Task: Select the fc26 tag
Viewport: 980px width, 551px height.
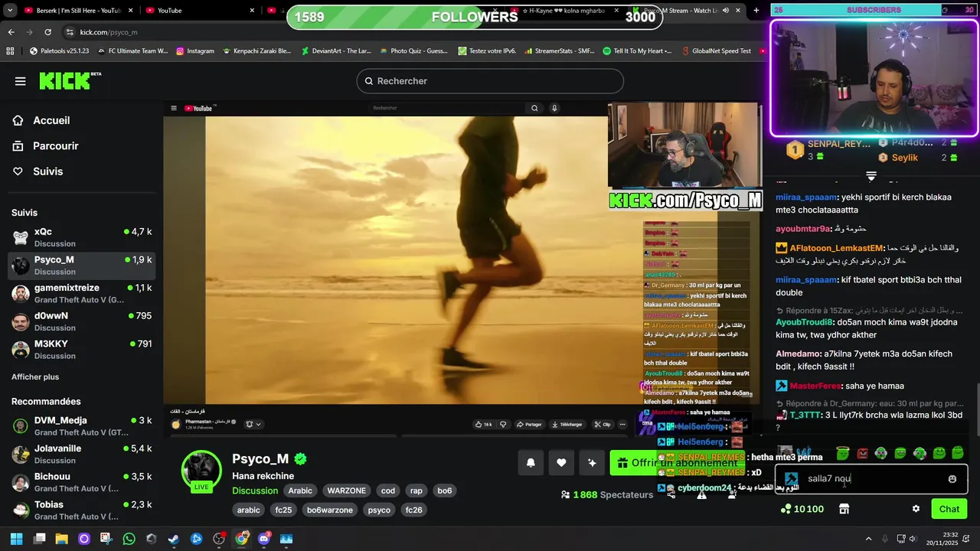Action: 414,510
